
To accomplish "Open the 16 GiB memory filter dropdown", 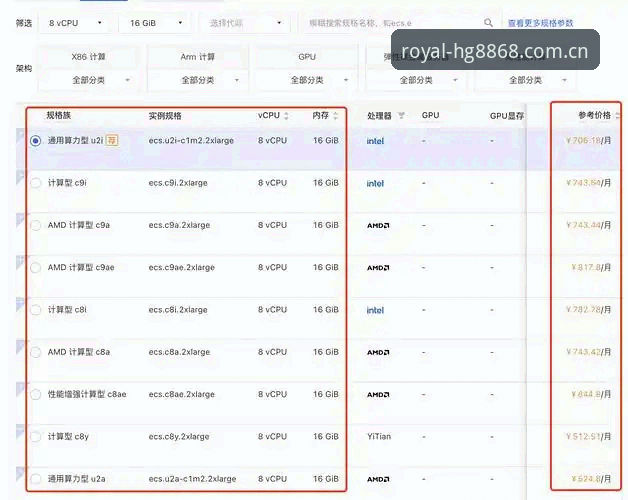I will tap(155, 23).
